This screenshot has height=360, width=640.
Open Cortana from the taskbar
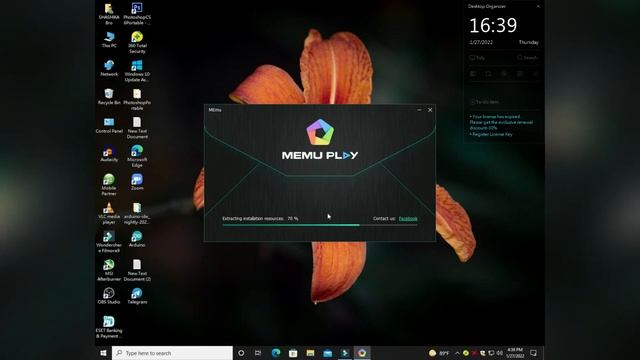(241, 353)
